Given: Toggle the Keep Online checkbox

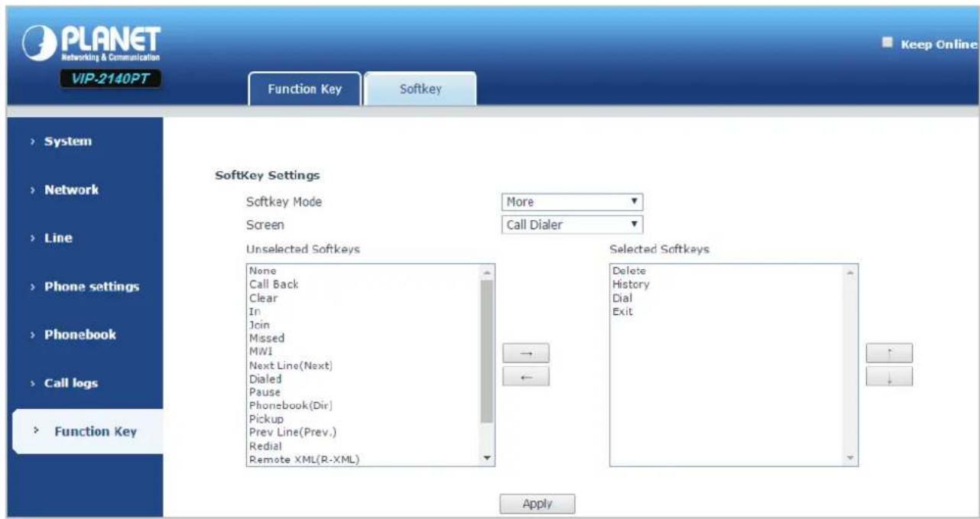Looking at the screenshot, I should tap(888, 43).
